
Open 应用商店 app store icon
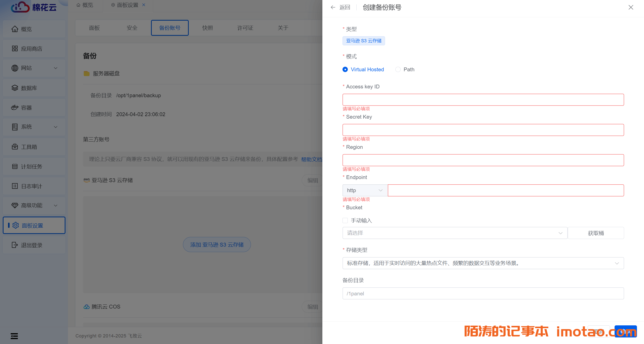pos(15,49)
